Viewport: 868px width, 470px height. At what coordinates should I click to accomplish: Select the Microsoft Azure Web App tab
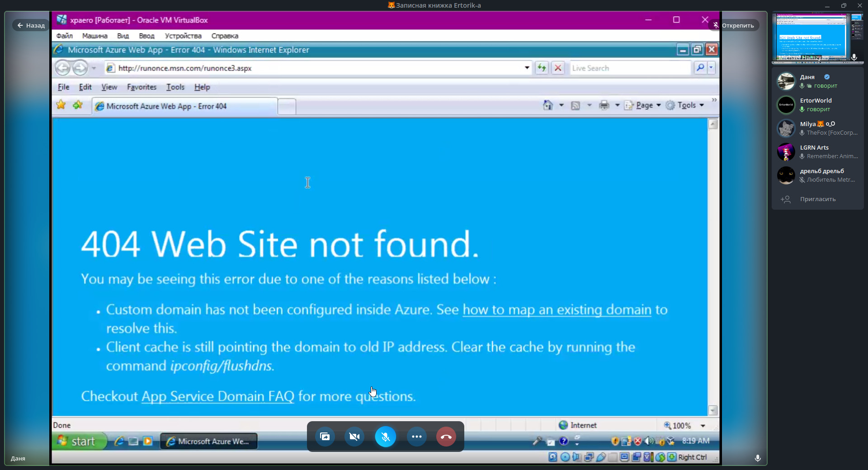tap(185, 106)
